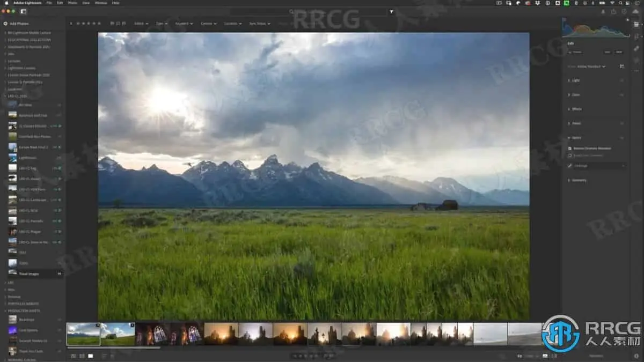Open the Type filter dropdown
Screen dimensions: 644x362
[x=162, y=24]
